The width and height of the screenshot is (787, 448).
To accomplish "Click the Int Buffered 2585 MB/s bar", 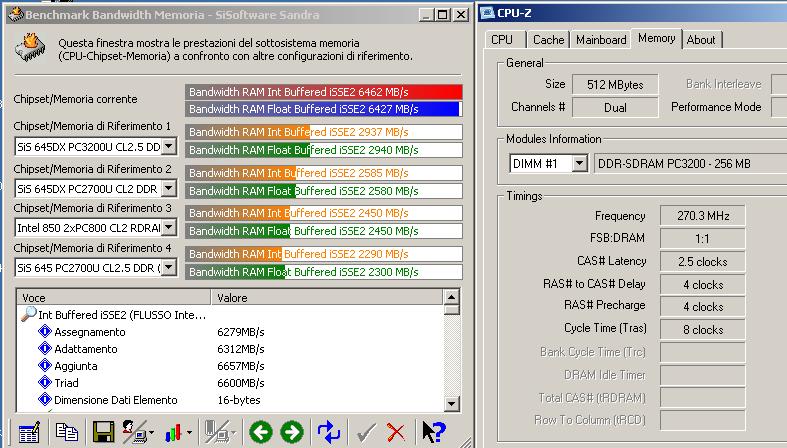I will (x=324, y=173).
